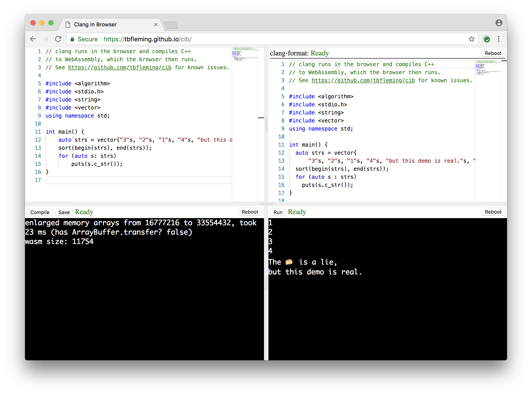Click the Secure padlock icon
The image size is (532, 396).
(x=72, y=39)
